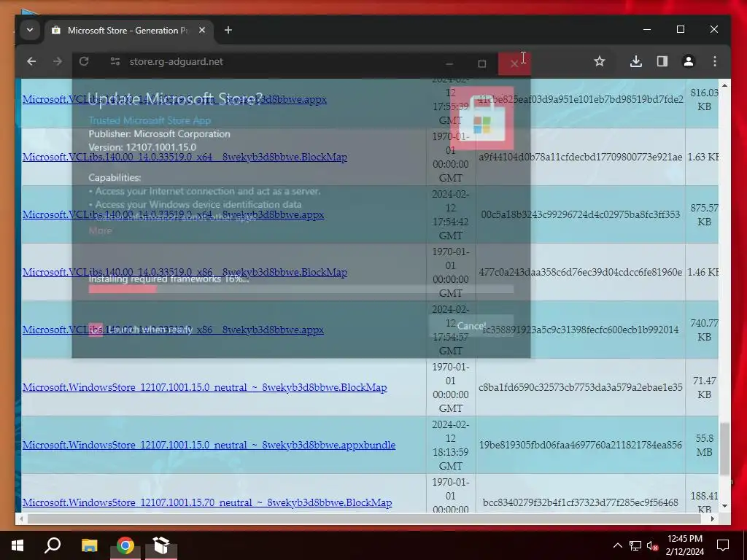Click the 2024-02-12 18:13:59 GMT date cell
Viewport: 747px width, 560px height.
point(451,445)
